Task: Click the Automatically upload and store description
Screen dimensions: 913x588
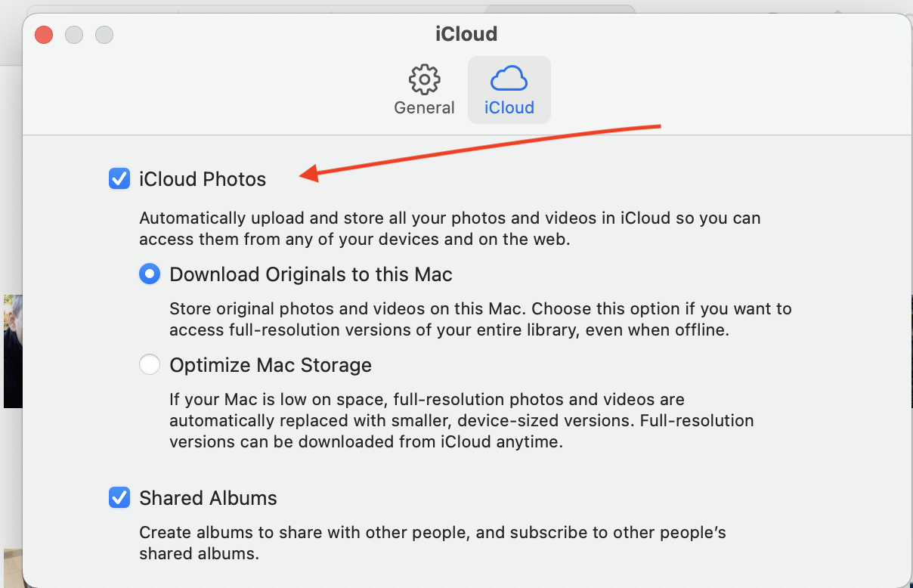Action: tap(450, 229)
